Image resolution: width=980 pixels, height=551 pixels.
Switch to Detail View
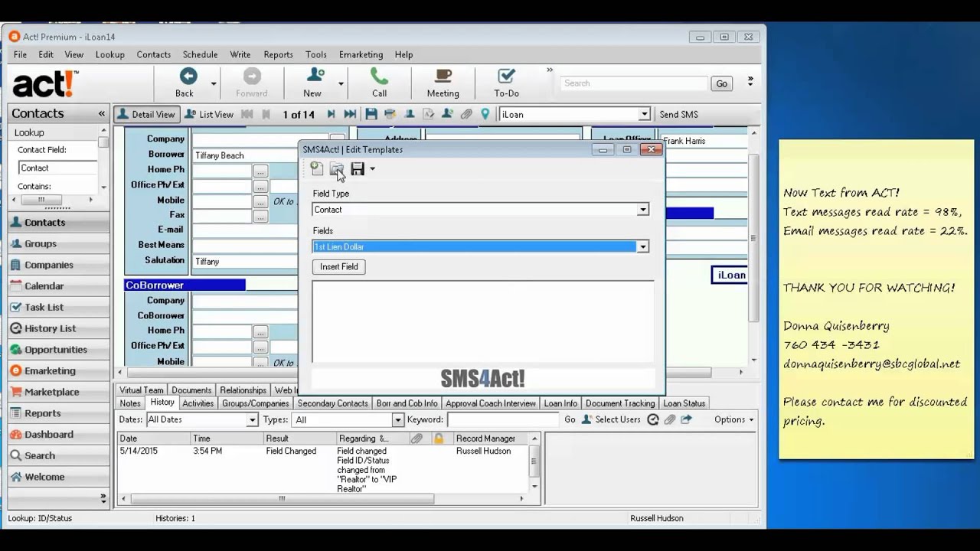coord(146,114)
